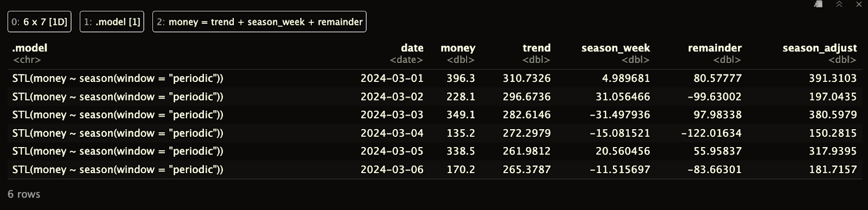Collapse the output with the double-chevron icon
Viewport: 868px width, 210px height.
(x=839, y=4)
